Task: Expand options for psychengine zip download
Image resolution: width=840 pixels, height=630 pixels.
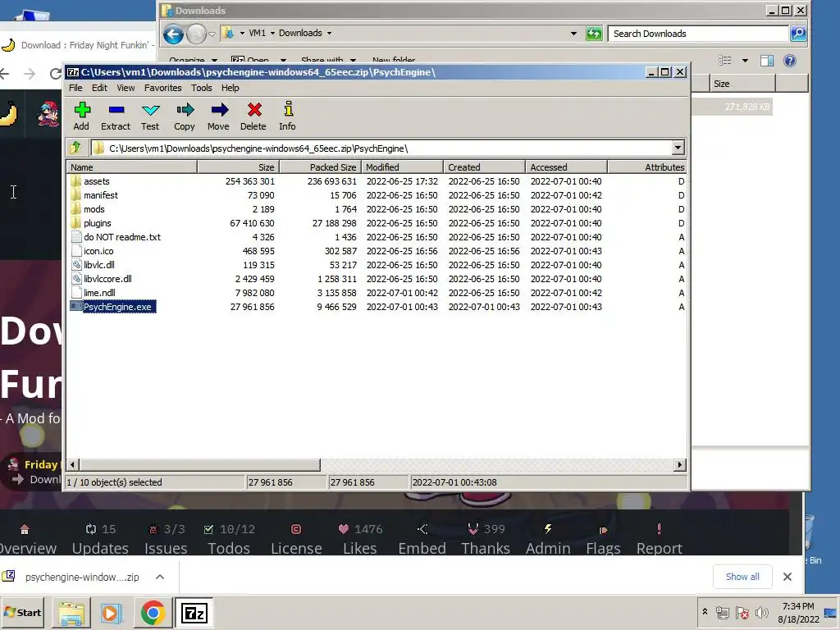Action: (x=160, y=577)
